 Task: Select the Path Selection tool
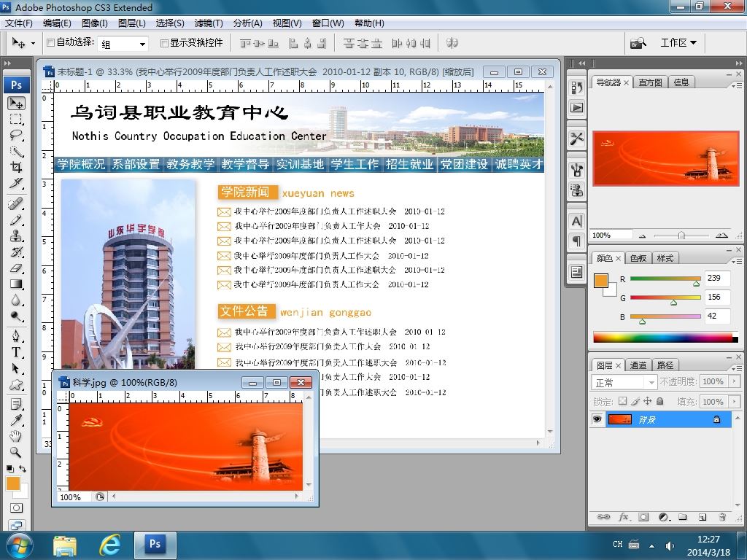pos(16,368)
